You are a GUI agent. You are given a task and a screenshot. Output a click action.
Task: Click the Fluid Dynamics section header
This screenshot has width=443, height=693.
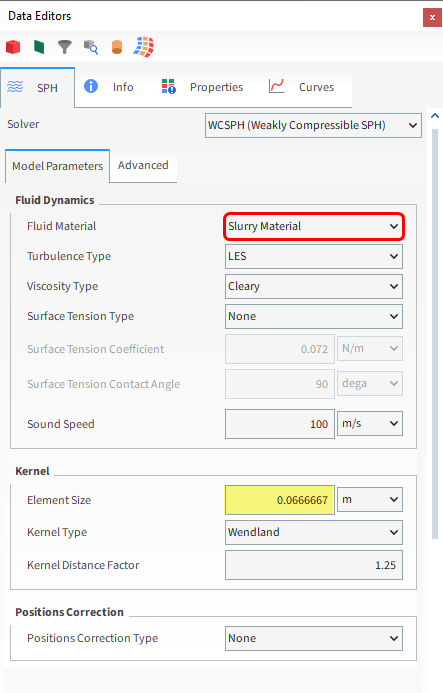[55, 200]
